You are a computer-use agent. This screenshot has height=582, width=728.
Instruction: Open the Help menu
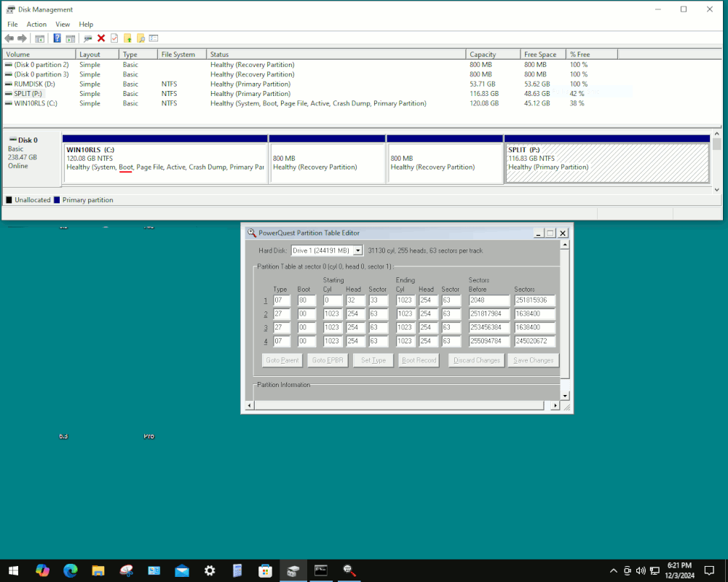(86, 24)
